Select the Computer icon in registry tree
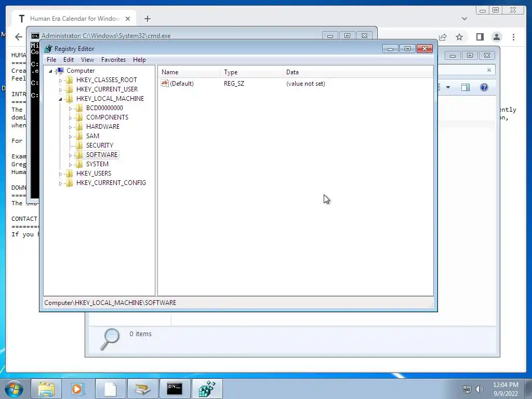The height and width of the screenshot is (399, 532). 60,71
